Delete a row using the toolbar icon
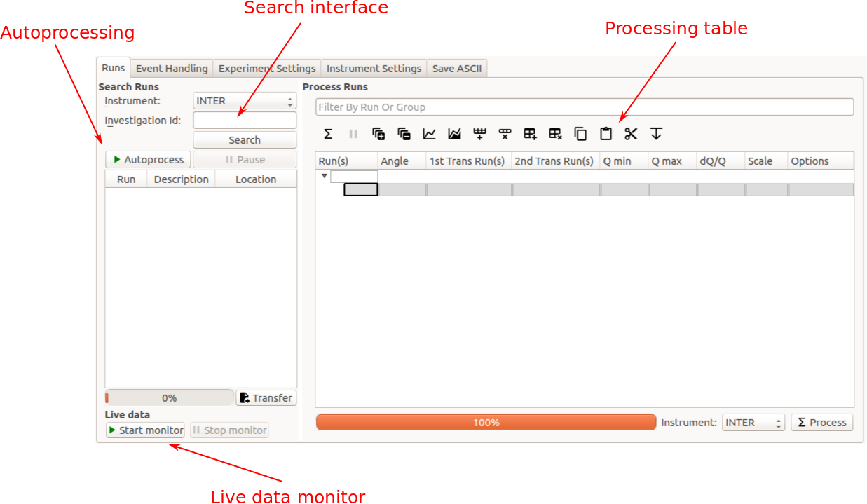 tap(505, 134)
